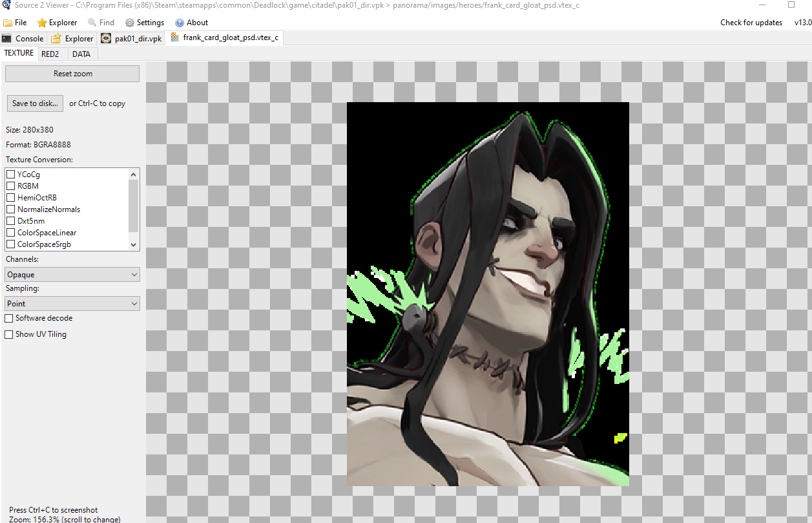Click the Size: 280x380 text

(30, 130)
